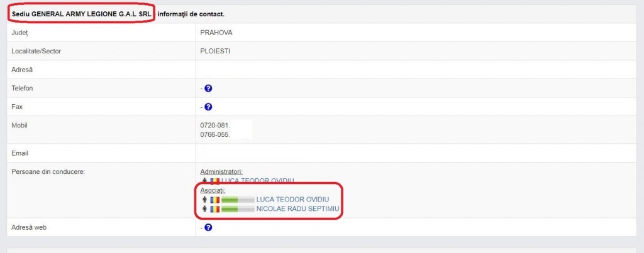Click help icon in Telefon row
Viewport: 644px width, 253px height.
(208, 89)
